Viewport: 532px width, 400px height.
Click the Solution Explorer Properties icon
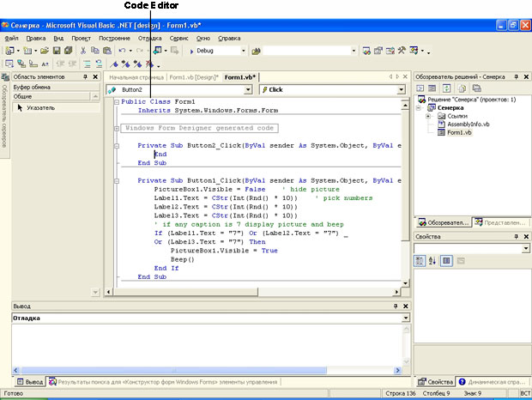tap(477, 88)
